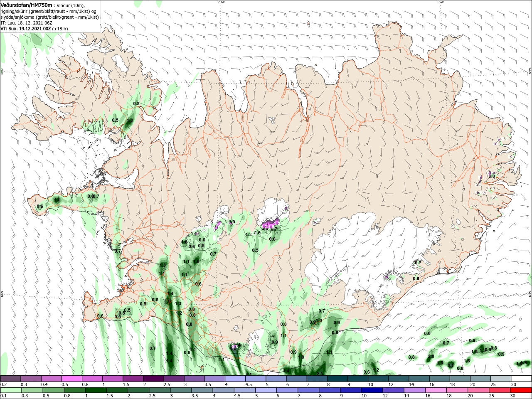Click the 'IT: Lau. 18. 12. 2021 06Z' line
This screenshot has width=532, height=399.
[x=26, y=23]
